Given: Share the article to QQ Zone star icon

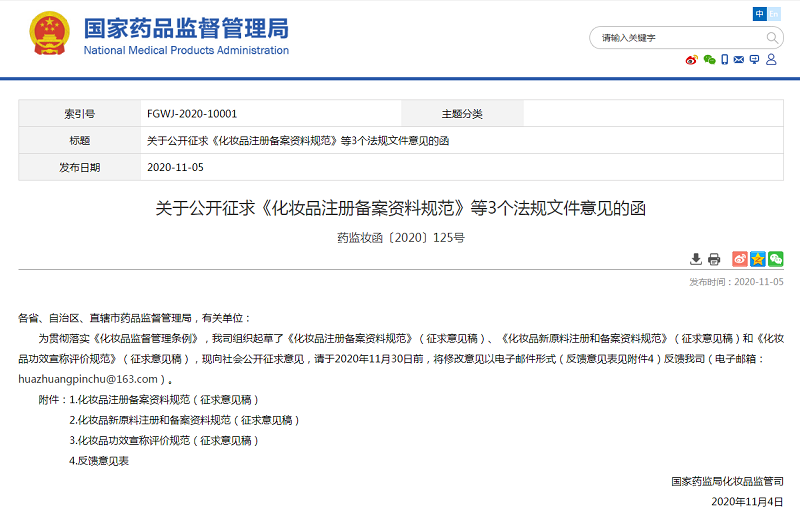Looking at the screenshot, I should click(x=758, y=259).
